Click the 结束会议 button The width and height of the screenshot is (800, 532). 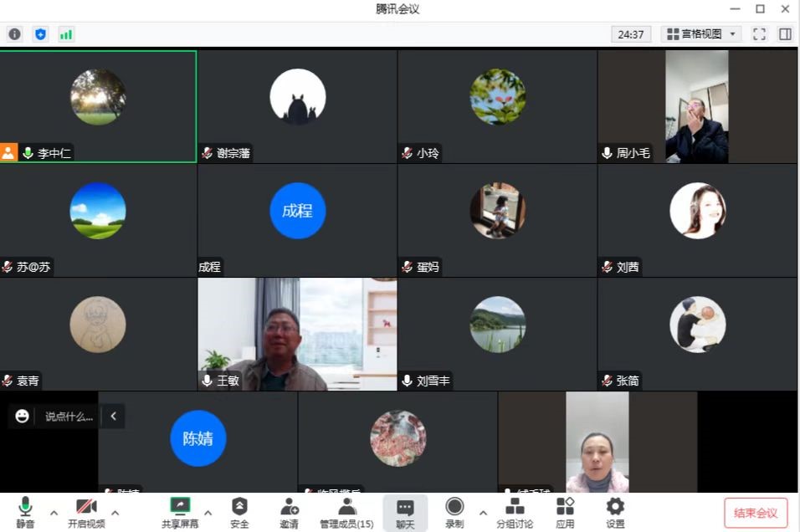[x=756, y=513]
